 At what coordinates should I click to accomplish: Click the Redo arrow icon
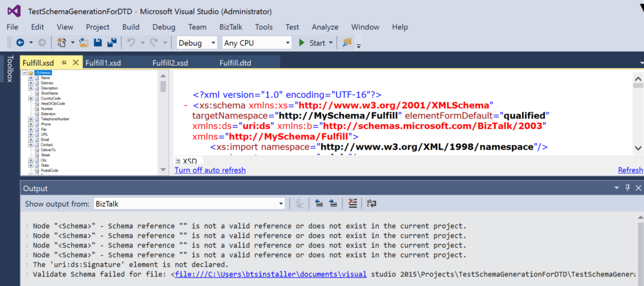point(155,42)
